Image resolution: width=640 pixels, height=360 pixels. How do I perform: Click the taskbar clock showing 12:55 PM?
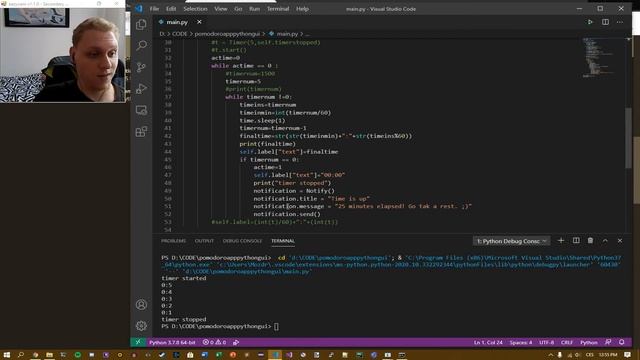tap(608, 355)
